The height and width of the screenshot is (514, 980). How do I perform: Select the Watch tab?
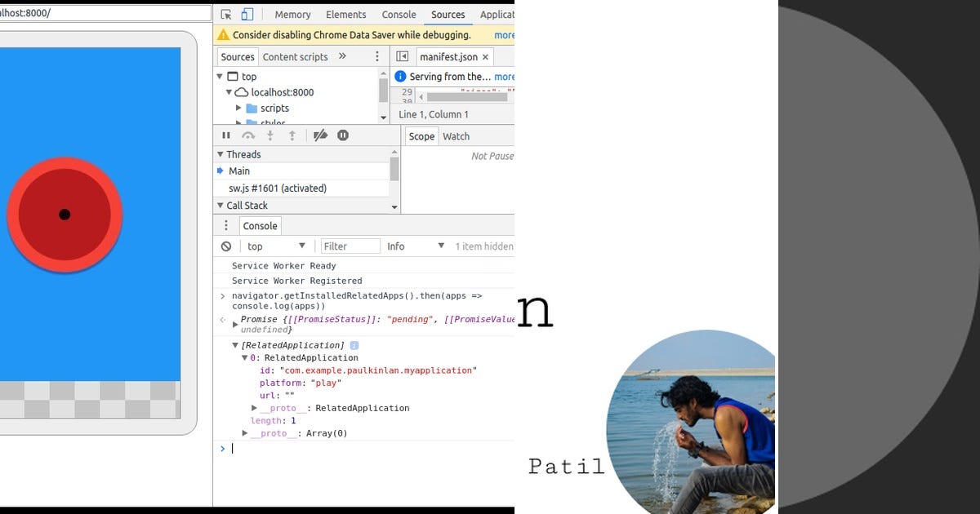[x=456, y=135]
